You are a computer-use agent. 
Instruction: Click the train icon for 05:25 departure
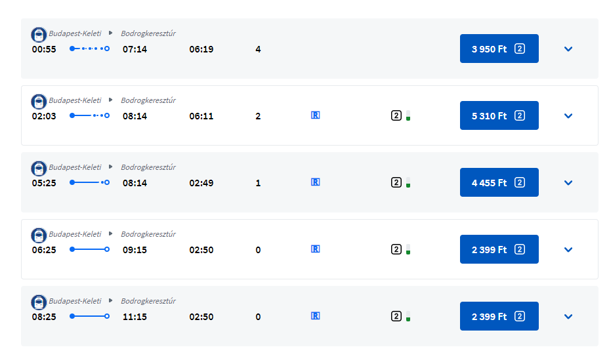pos(39,169)
